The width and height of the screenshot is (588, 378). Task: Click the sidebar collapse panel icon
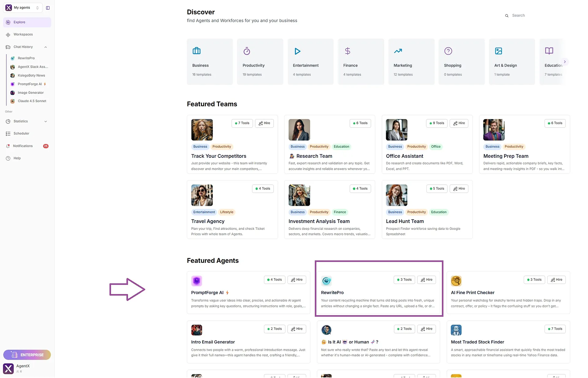[48, 8]
